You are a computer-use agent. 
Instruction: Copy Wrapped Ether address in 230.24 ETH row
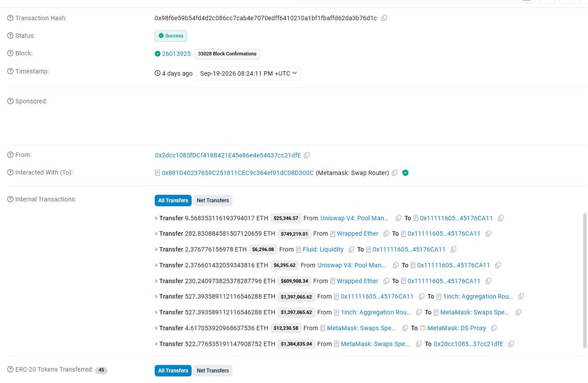386,281
